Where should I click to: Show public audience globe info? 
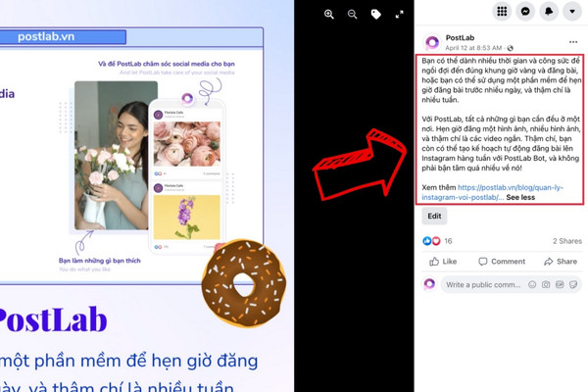point(510,48)
